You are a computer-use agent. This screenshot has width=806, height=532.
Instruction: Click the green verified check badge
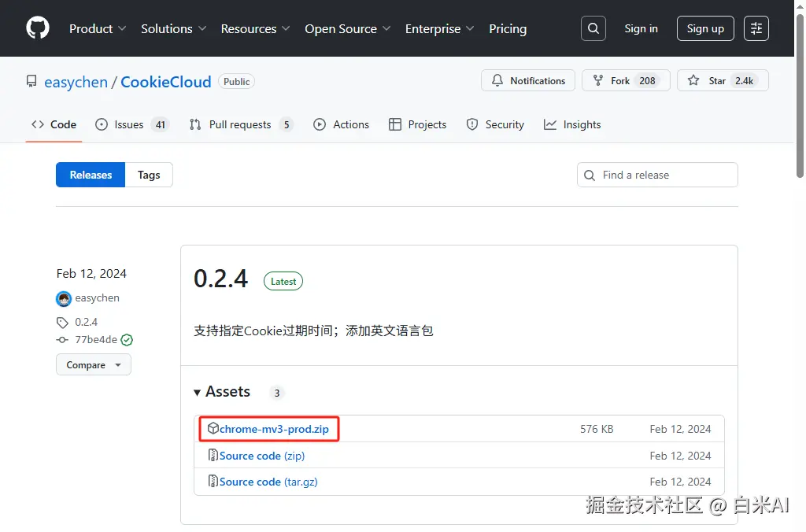[x=127, y=340]
